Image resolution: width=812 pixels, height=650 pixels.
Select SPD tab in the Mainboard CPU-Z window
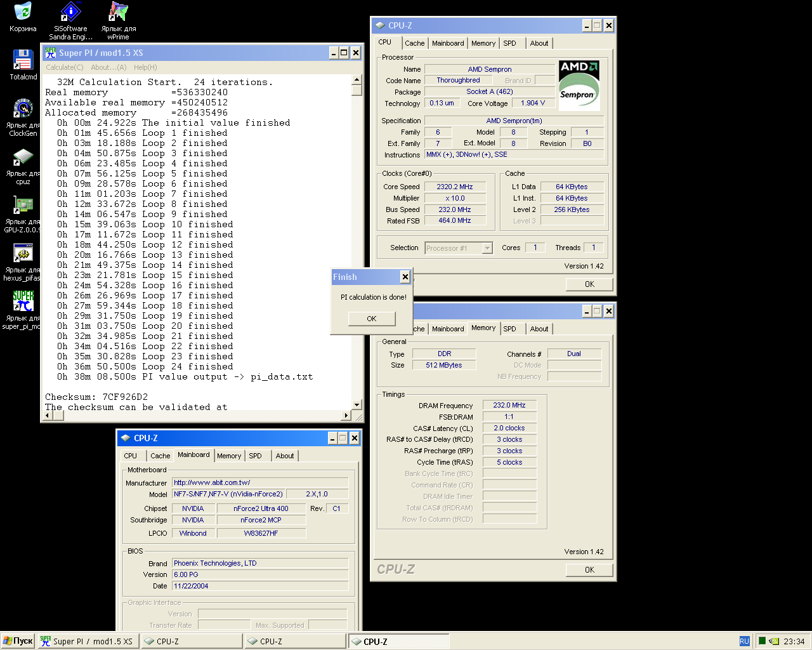[256, 456]
